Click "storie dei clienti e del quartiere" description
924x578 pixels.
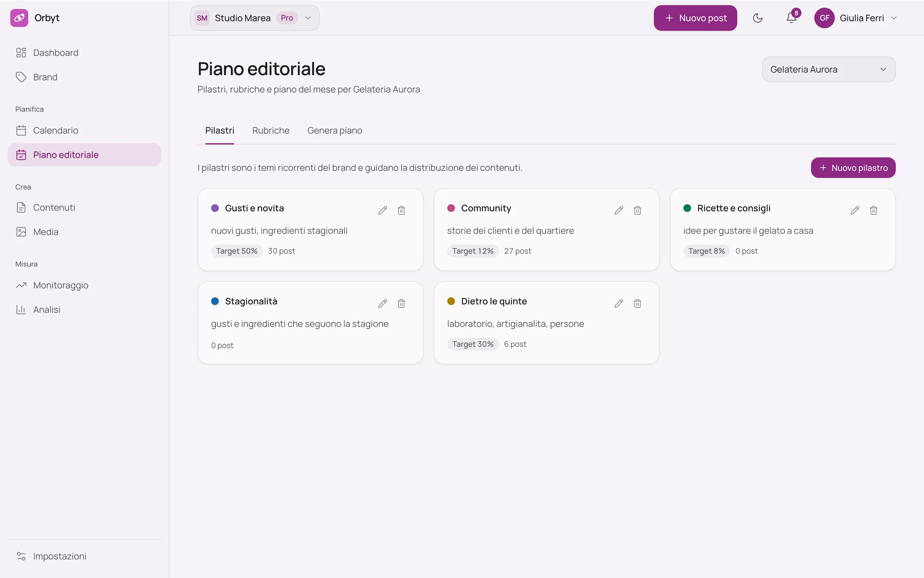click(510, 231)
